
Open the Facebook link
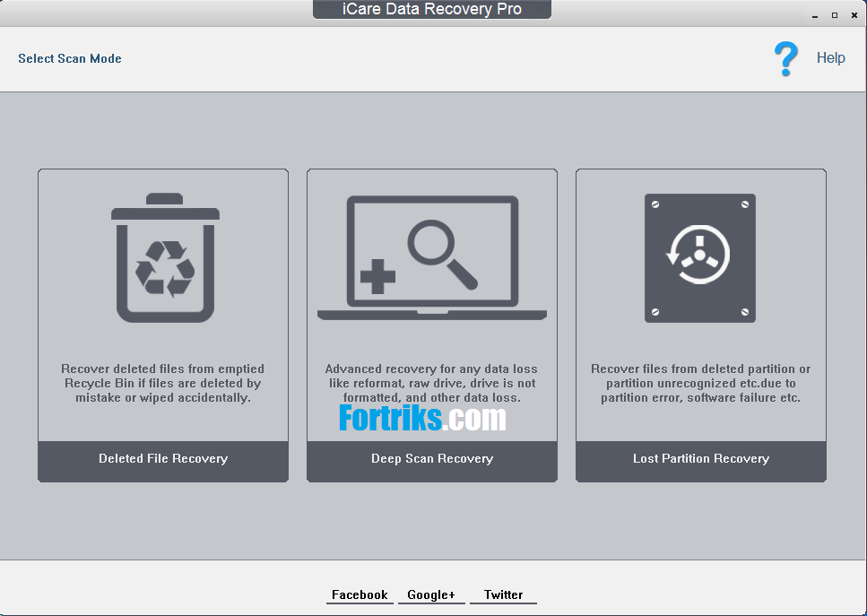point(360,595)
